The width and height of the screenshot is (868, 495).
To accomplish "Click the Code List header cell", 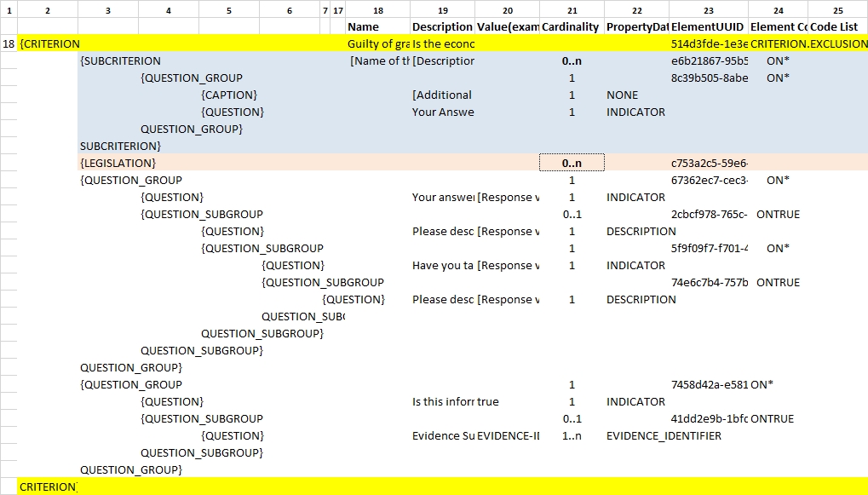I will pyautogui.click(x=838, y=27).
